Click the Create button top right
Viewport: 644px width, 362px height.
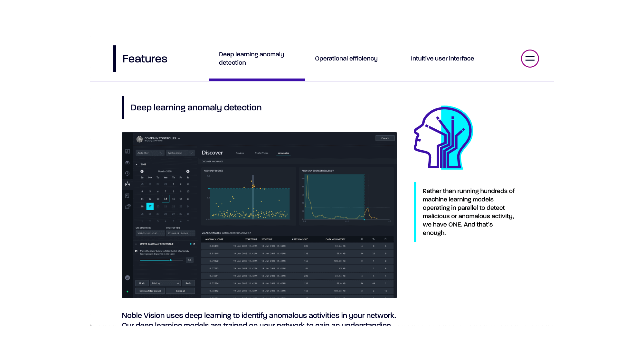[x=385, y=138]
